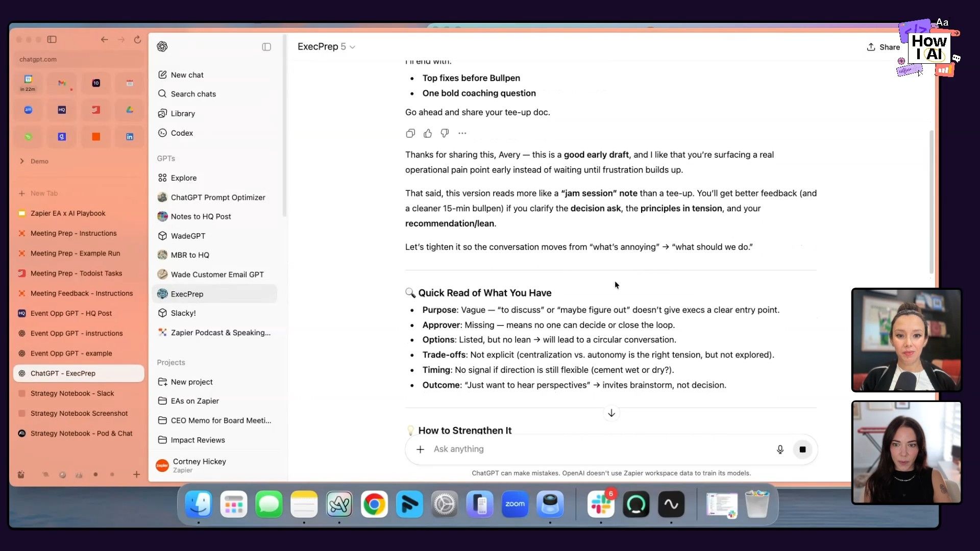980x551 pixels.
Task: Open Slack from the Dock
Action: tap(601, 505)
